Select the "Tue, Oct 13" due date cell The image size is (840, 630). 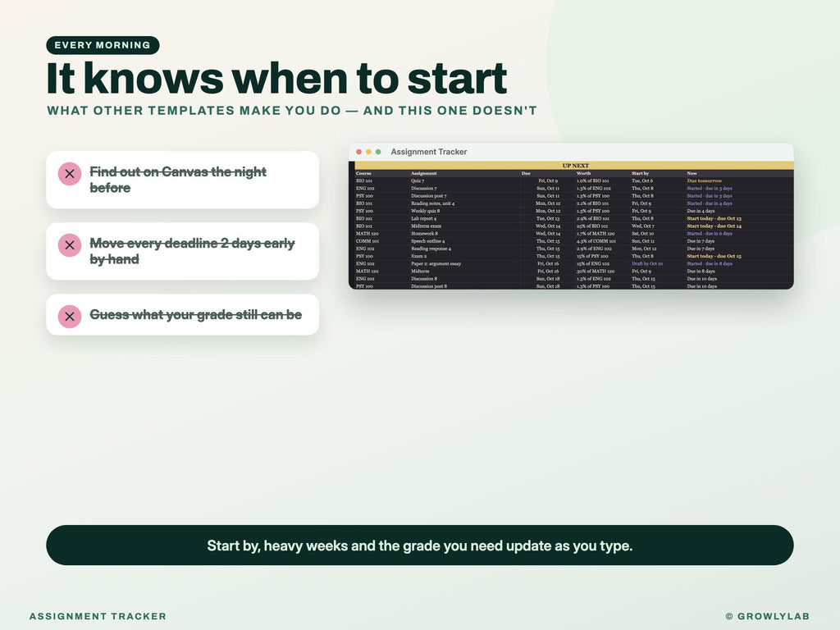point(548,218)
